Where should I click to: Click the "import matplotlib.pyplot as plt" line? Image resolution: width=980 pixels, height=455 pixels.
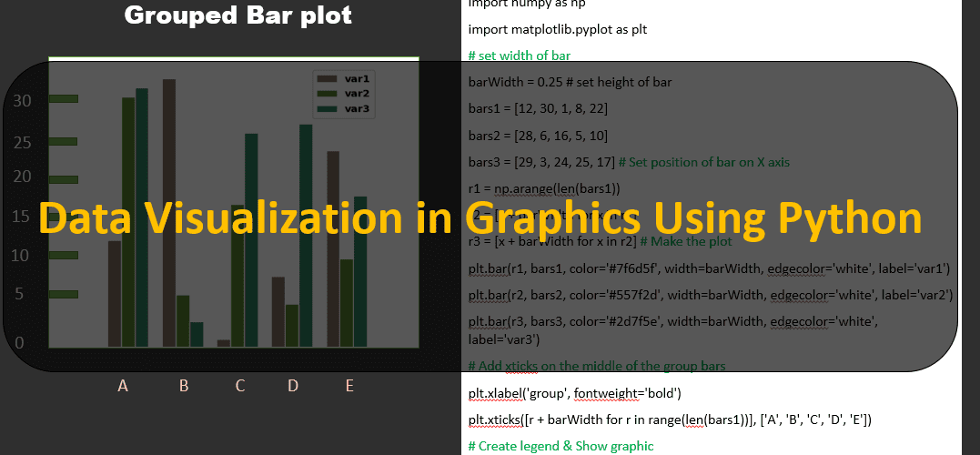[x=558, y=29]
